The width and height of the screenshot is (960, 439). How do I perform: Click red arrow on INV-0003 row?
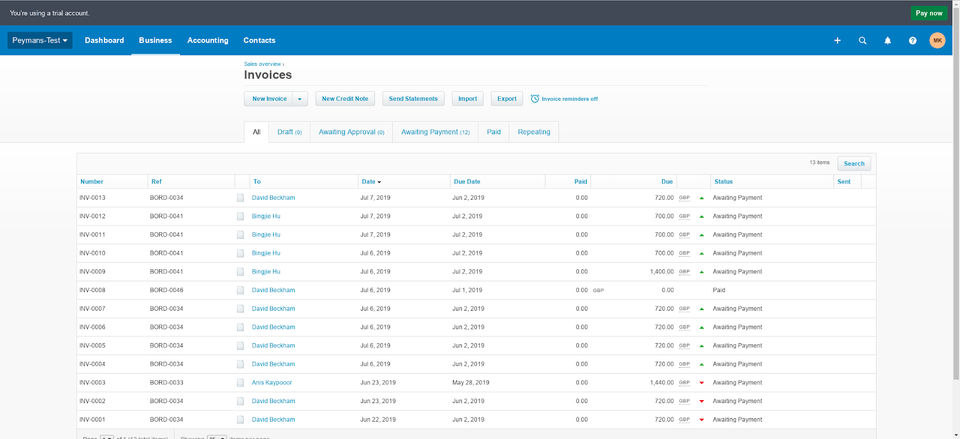click(x=702, y=383)
